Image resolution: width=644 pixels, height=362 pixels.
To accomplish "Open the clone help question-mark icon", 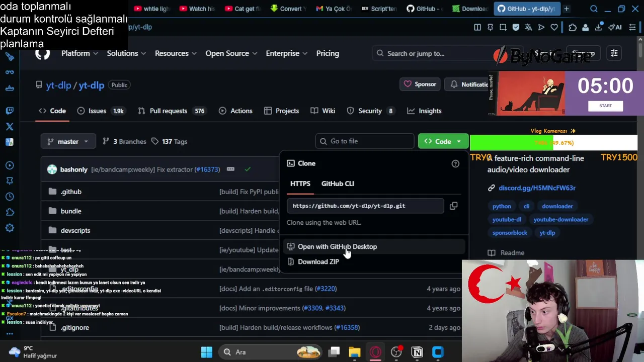I will click(455, 163).
